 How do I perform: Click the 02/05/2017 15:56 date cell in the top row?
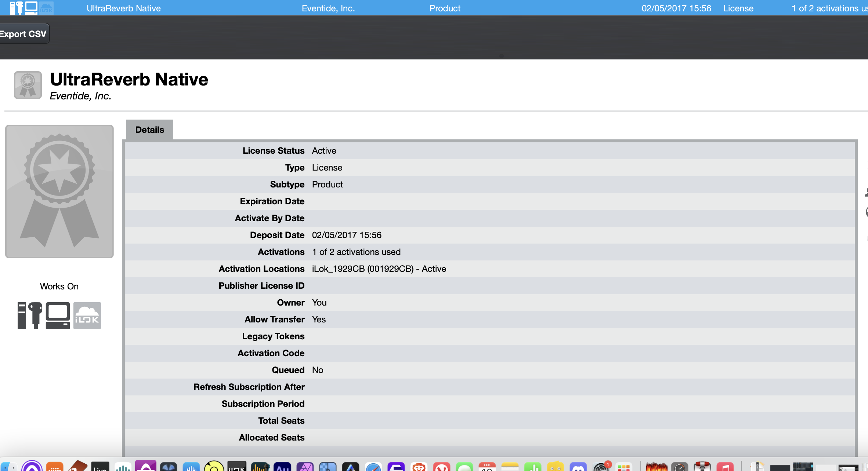676,8
